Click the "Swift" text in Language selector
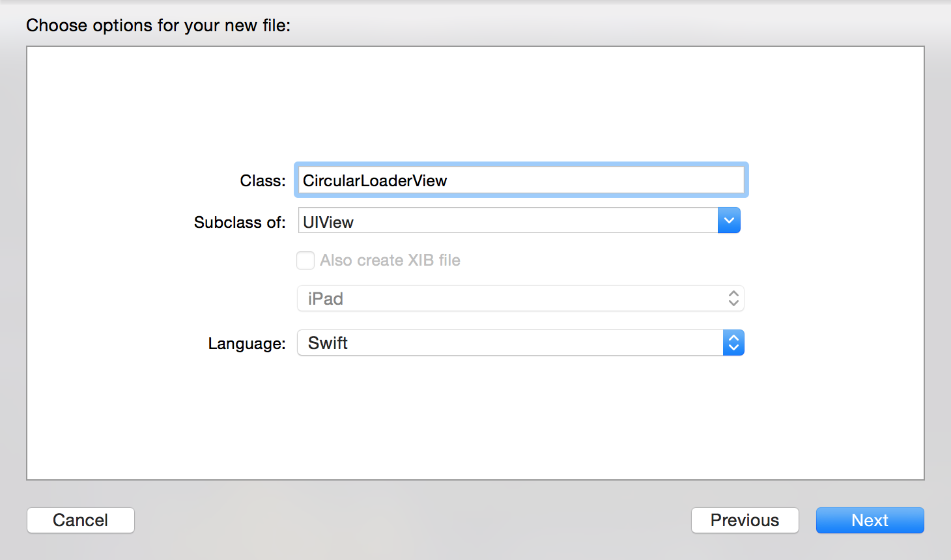Image resolution: width=951 pixels, height=560 pixels. pos(328,343)
